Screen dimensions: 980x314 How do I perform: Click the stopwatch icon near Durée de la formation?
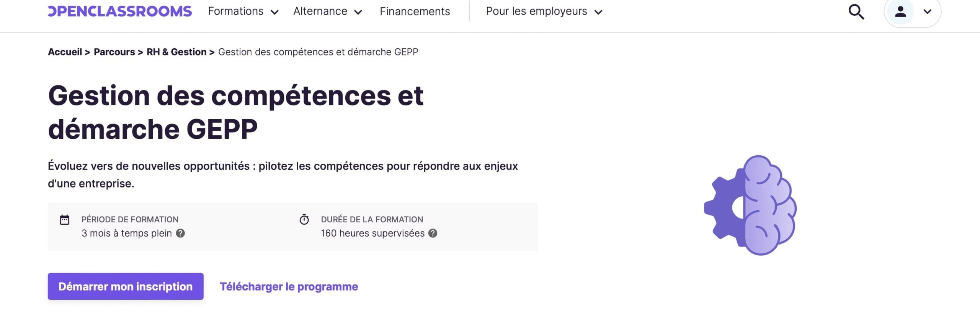pos(304,219)
